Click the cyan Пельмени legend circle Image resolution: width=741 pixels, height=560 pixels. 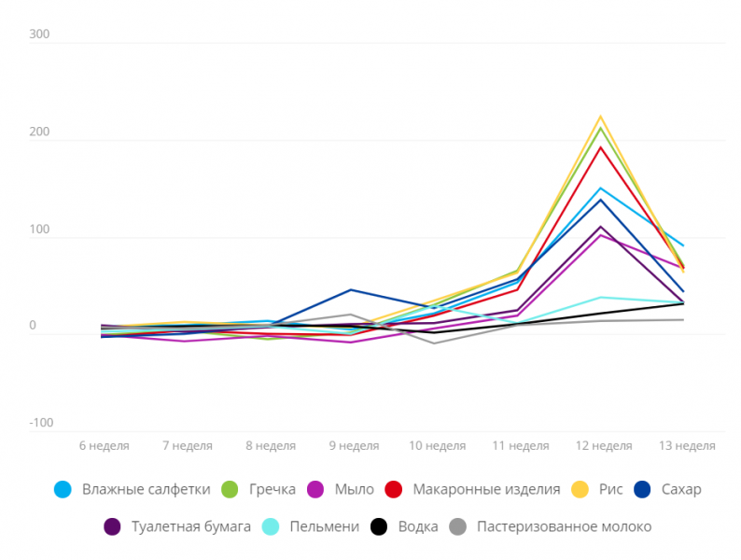272,526
